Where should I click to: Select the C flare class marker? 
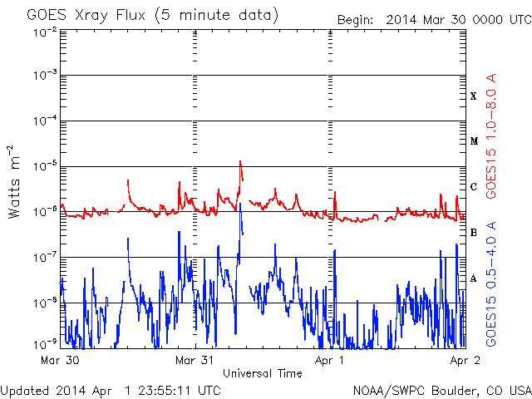(473, 187)
